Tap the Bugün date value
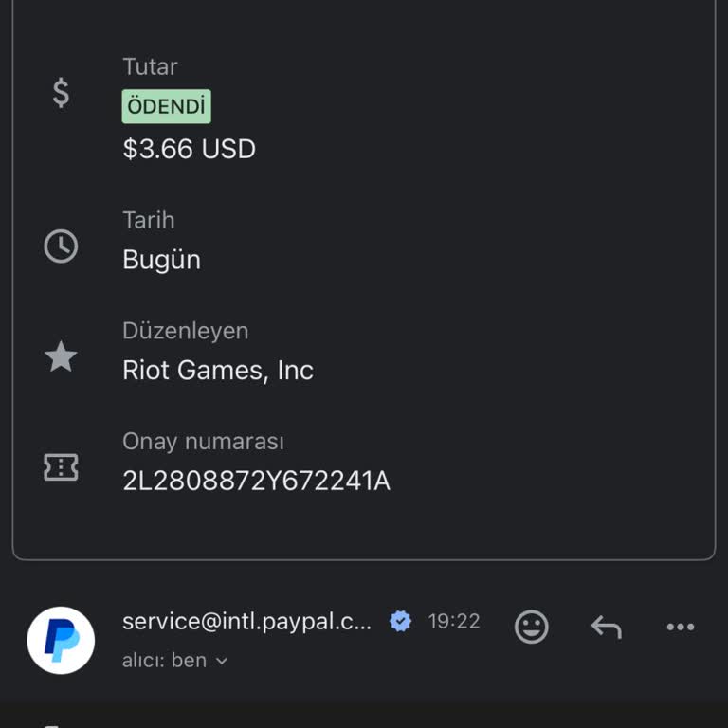 (161, 260)
